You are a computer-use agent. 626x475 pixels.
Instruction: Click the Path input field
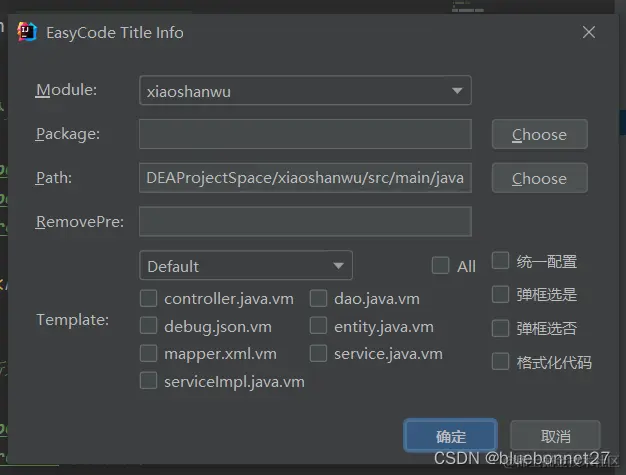(x=305, y=178)
